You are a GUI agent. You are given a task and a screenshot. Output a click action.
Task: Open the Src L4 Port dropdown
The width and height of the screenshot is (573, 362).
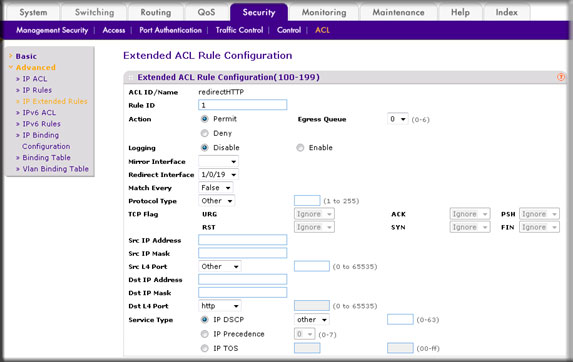pyautogui.click(x=220, y=267)
